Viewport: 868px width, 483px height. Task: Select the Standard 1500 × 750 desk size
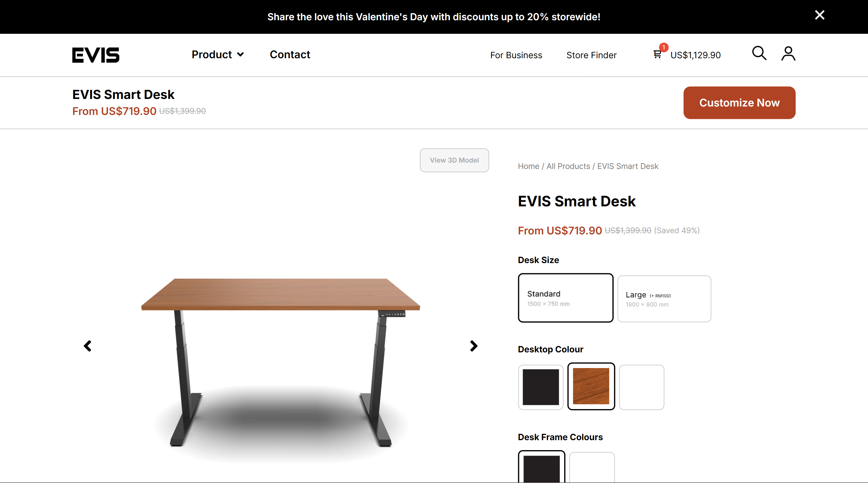pos(565,298)
